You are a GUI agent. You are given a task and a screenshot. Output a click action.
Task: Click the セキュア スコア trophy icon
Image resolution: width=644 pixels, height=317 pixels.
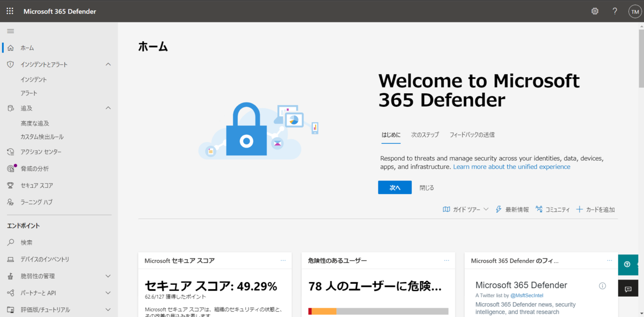coord(11,185)
